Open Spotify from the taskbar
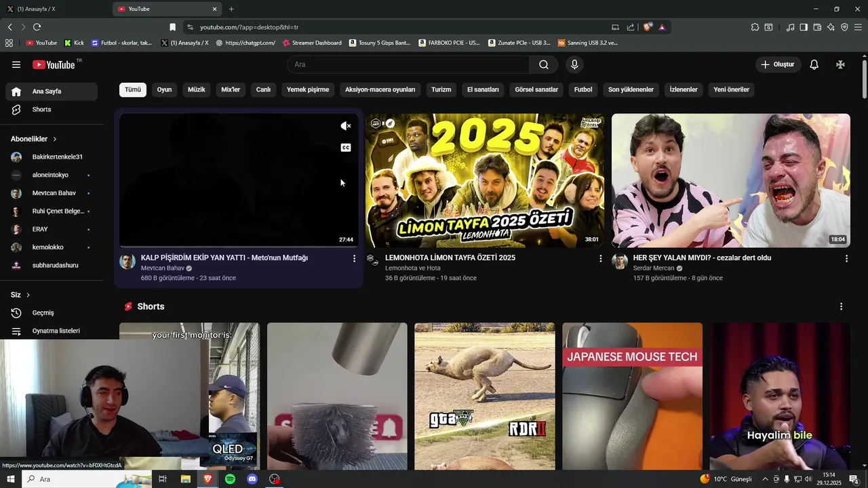The image size is (868, 488). click(230, 479)
